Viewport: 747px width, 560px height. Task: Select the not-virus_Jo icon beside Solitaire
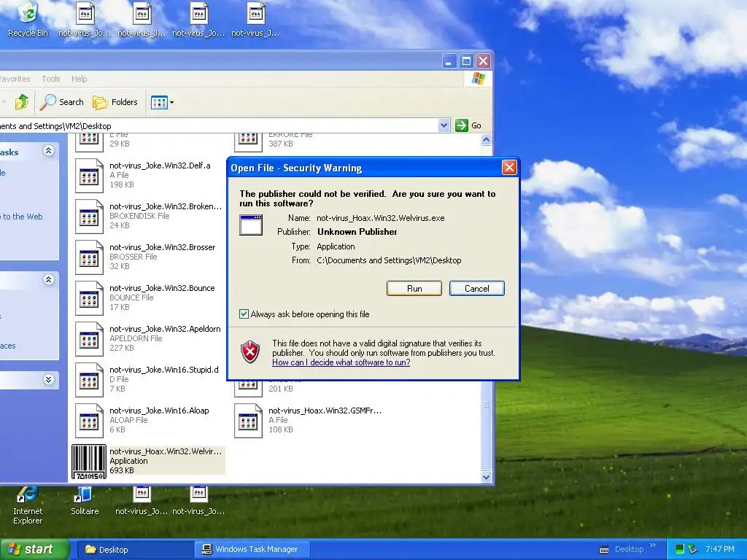(142, 501)
